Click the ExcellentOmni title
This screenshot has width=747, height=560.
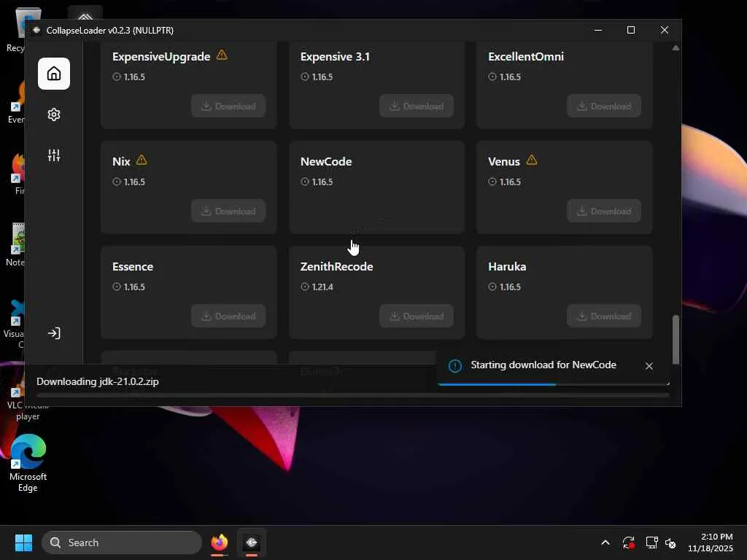[526, 57]
